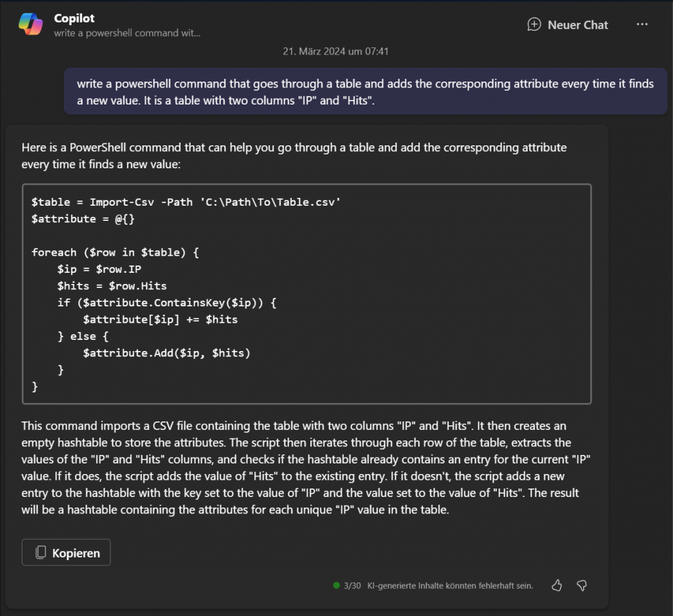Click the '$attribute.Add($ip, $hits)' line

tap(167, 353)
